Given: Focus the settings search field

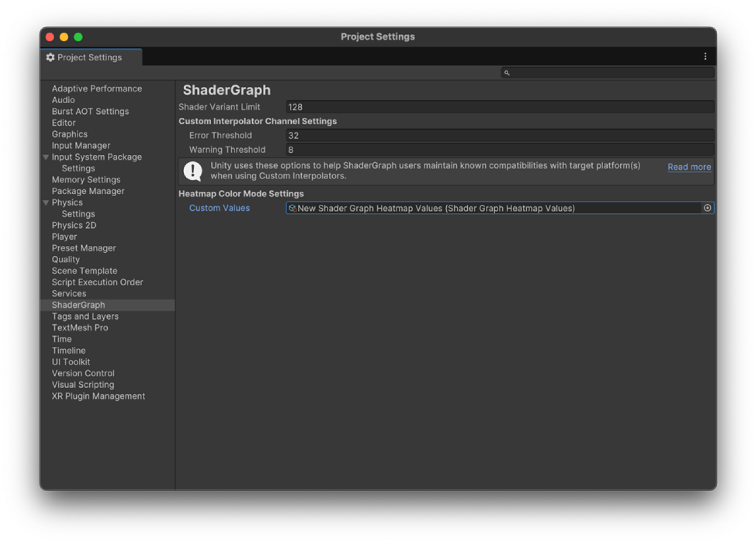Looking at the screenshot, I should point(608,73).
